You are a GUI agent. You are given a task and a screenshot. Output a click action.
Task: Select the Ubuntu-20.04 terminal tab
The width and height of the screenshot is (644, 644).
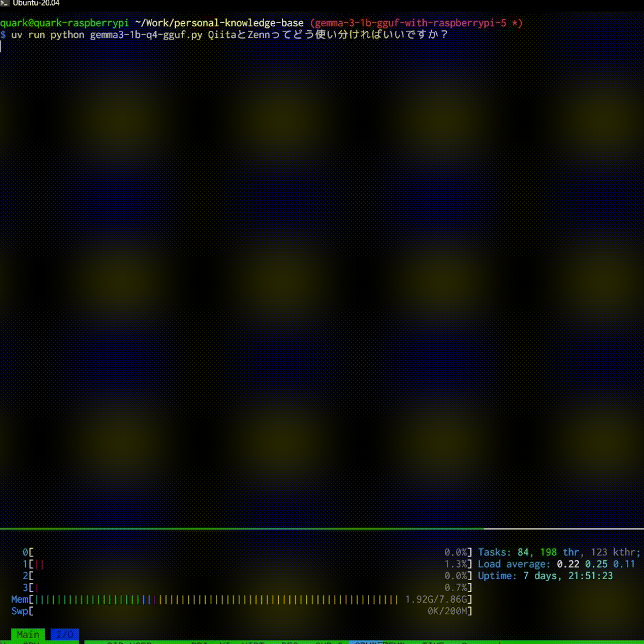(x=35, y=4)
